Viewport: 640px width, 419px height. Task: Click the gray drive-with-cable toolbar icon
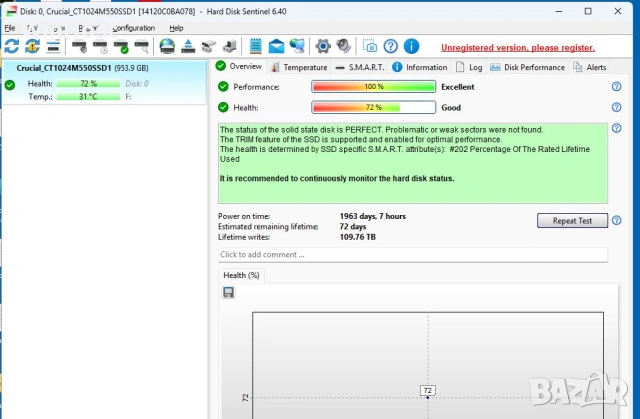209,47
